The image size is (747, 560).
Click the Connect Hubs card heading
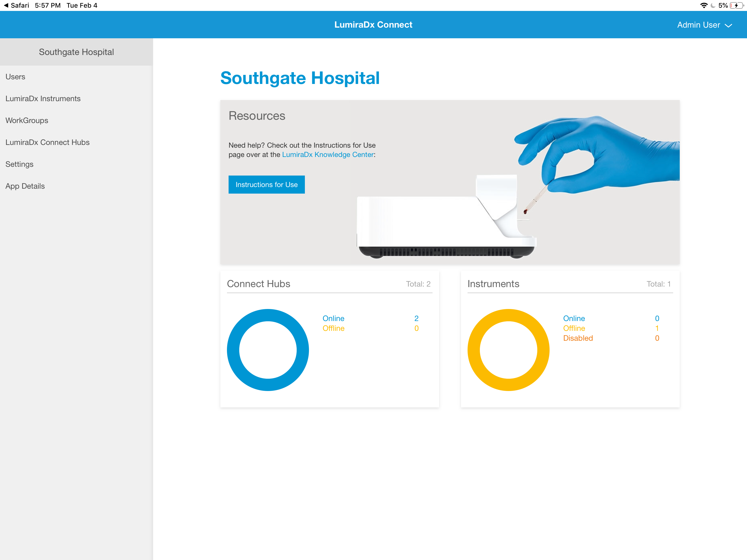coord(258,284)
